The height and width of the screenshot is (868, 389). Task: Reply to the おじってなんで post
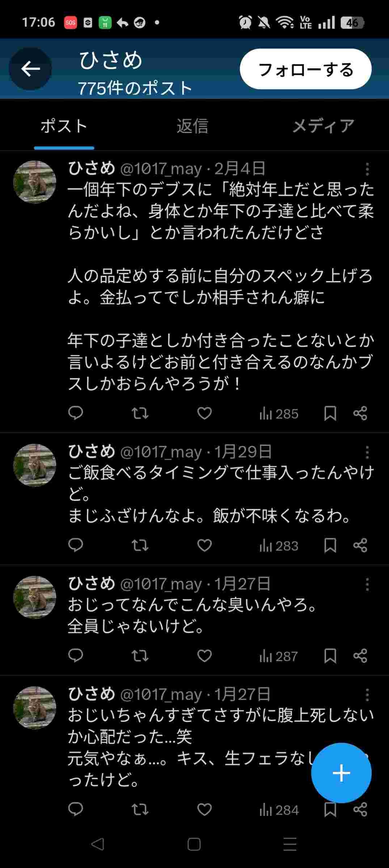(76, 655)
